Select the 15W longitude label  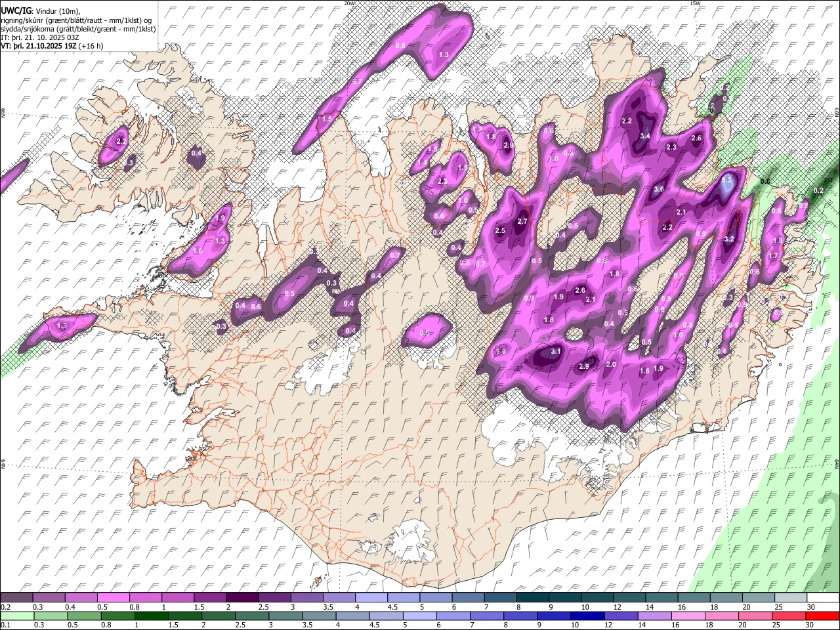click(695, 3)
